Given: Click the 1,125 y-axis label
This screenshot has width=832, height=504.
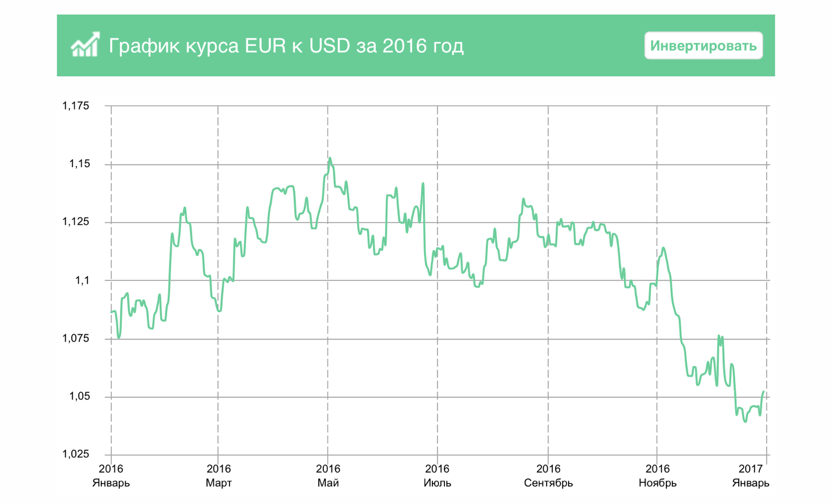Looking at the screenshot, I should pyautogui.click(x=76, y=222).
